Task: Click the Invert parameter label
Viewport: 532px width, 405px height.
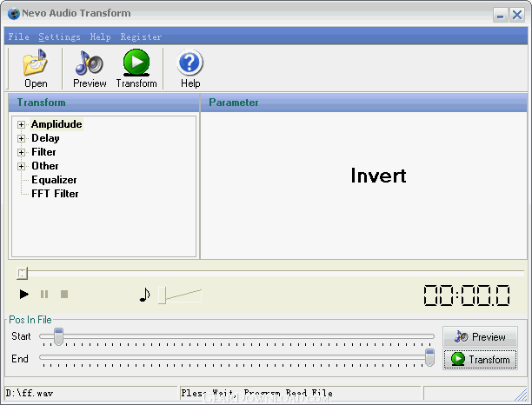Action: coord(378,176)
